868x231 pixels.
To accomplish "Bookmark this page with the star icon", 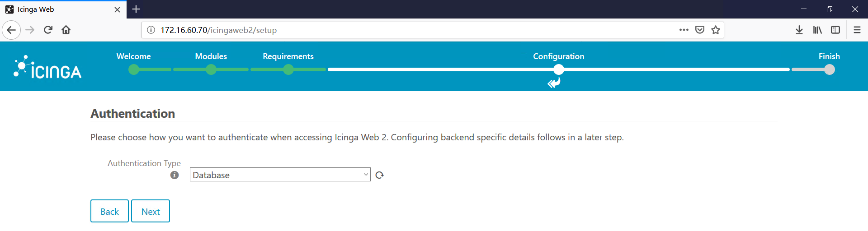I will (715, 30).
